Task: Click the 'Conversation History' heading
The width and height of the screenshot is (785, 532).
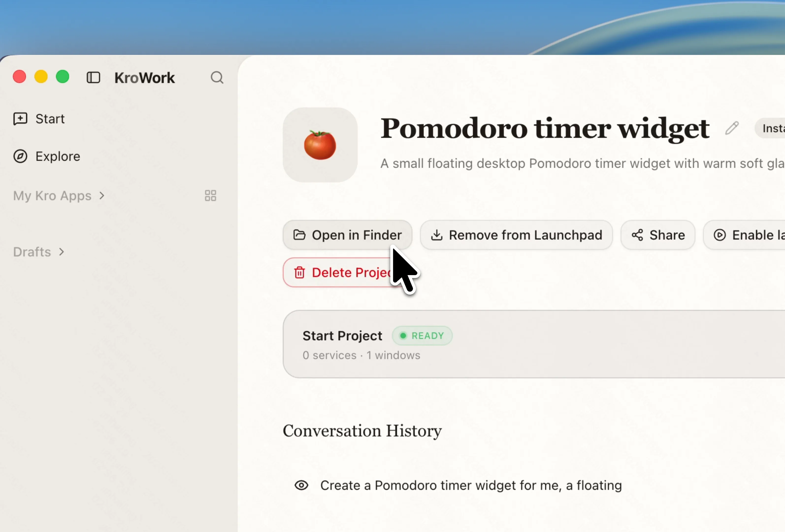Action: 362,431
